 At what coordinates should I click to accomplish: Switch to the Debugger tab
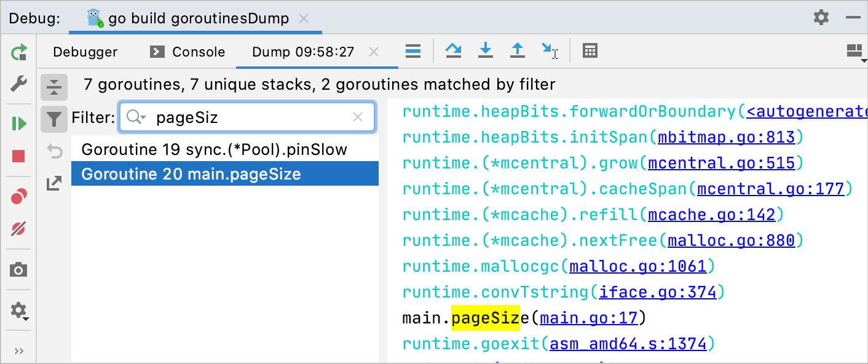tap(85, 52)
